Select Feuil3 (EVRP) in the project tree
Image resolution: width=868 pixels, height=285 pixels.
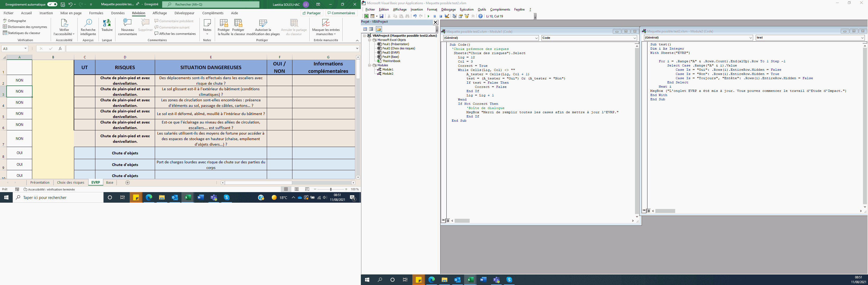tap(390, 53)
